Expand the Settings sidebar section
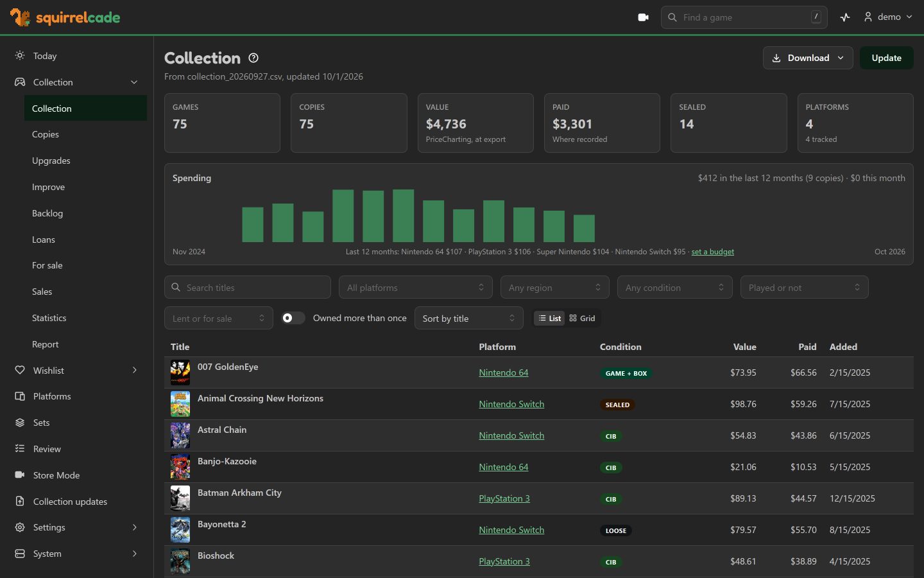The width and height of the screenshot is (924, 578). coord(77,527)
